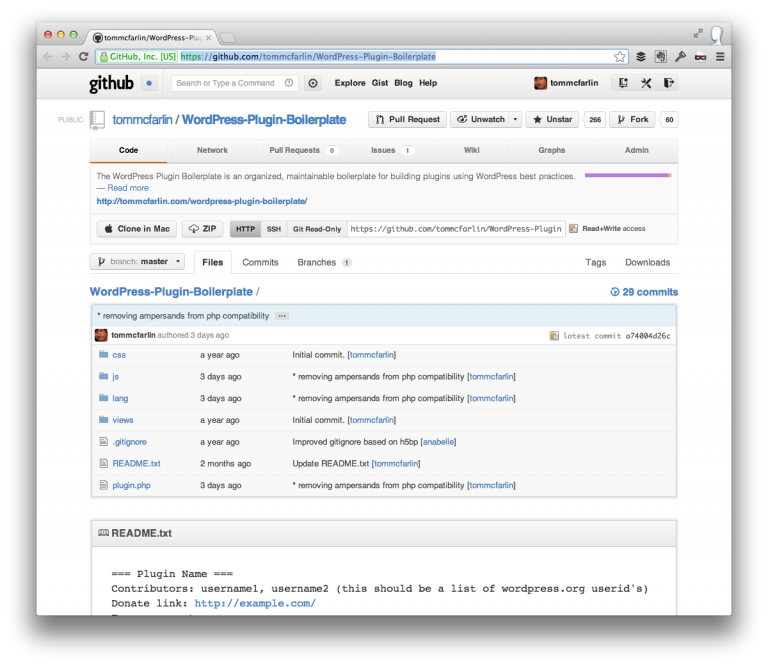Open the Downloads link

click(648, 262)
